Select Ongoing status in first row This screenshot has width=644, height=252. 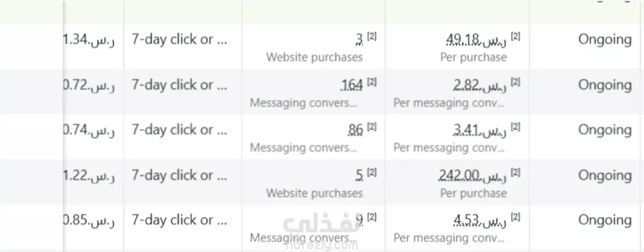(605, 39)
